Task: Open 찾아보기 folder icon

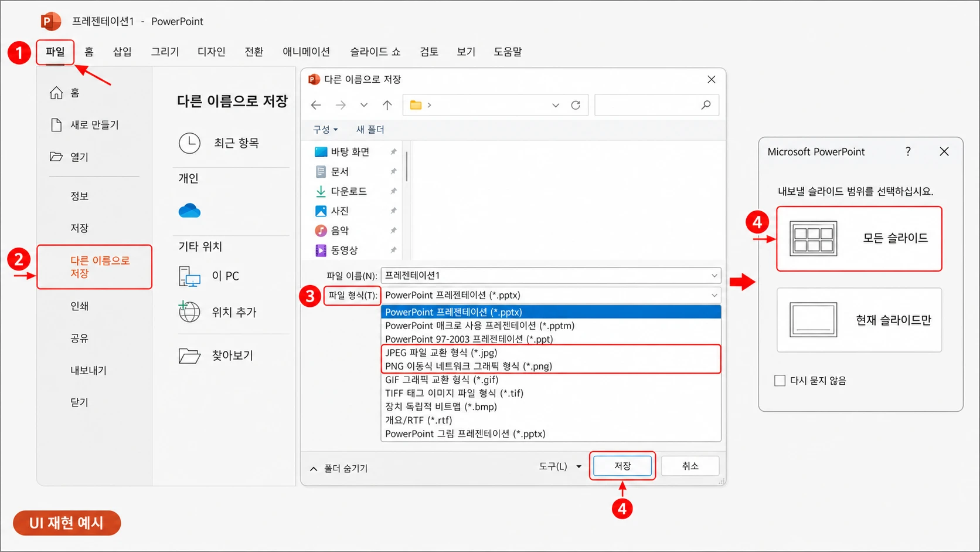Action: pyautogui.click(x=189, y=355)
